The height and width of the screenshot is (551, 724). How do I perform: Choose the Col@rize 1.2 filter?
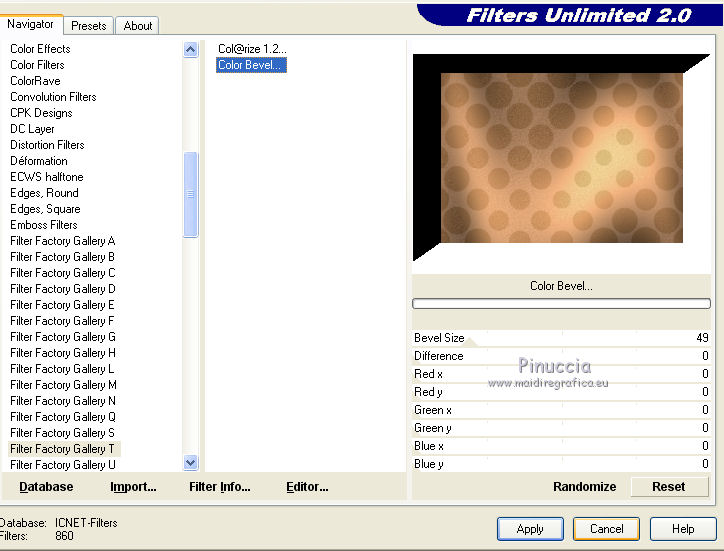coord(252,49)
